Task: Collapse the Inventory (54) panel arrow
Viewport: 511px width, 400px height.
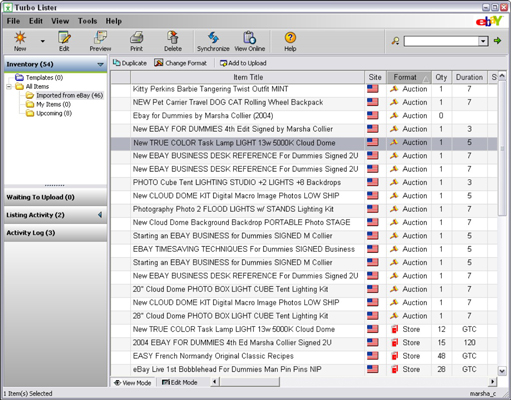Action: 100,64
